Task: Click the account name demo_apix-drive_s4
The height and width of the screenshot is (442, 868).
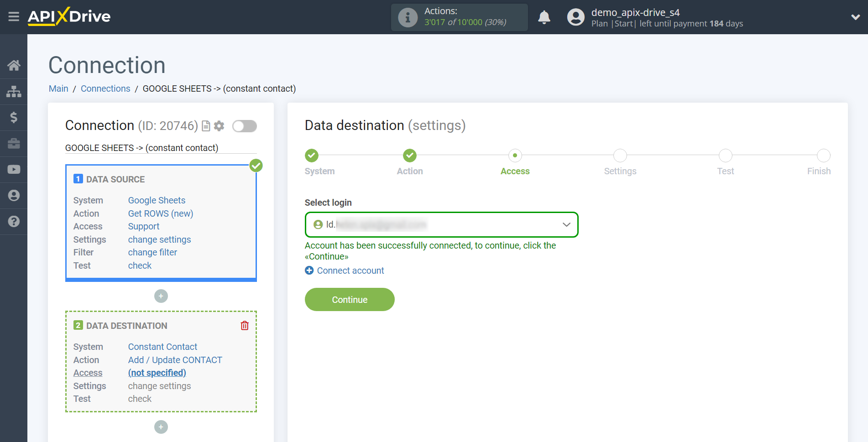Action: pyautogui.click(x=635, y=12)
